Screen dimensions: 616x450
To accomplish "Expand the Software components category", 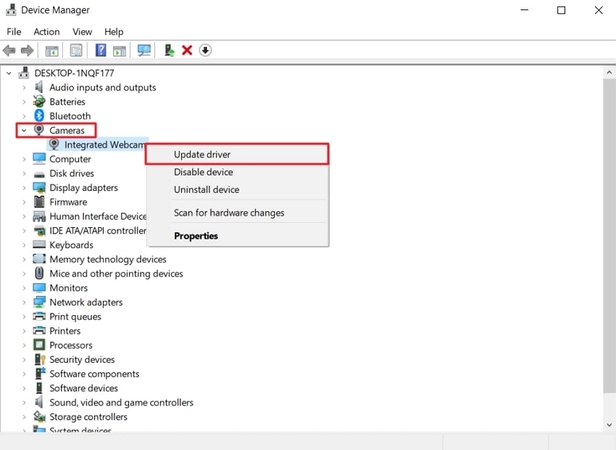I will 24,374.
